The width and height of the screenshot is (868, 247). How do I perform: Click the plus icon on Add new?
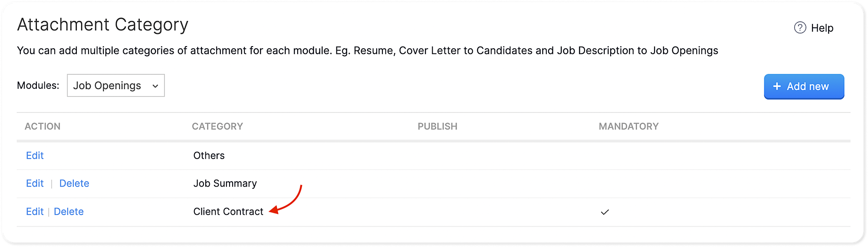(x=777, y=87)
